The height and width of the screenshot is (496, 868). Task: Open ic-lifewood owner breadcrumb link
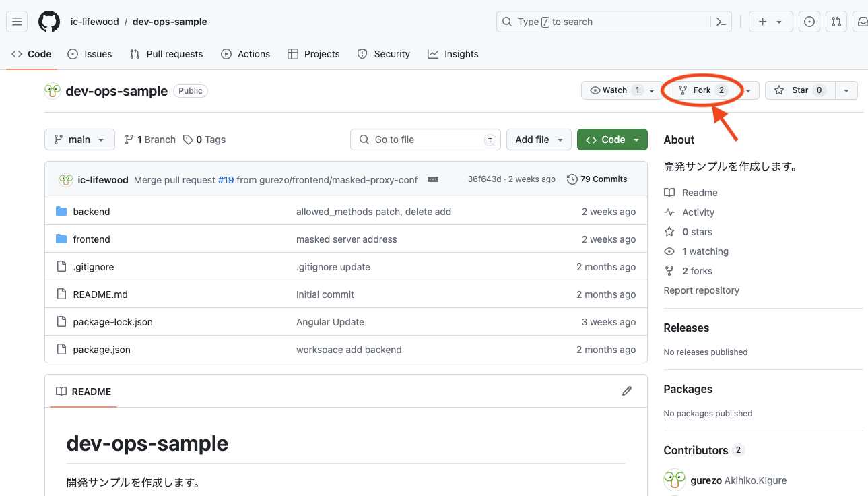95,22
